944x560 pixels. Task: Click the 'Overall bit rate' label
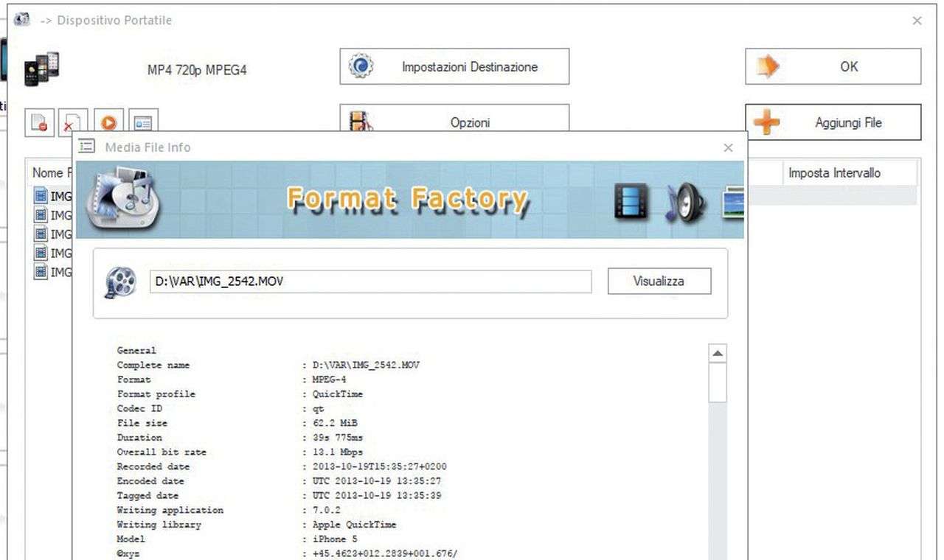pos(162,452)
